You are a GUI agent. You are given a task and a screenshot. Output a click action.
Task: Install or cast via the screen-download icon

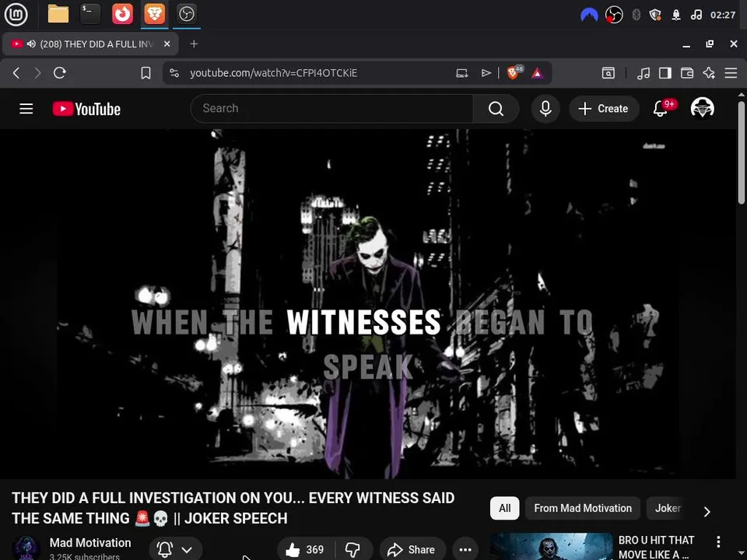coord(461,73)
